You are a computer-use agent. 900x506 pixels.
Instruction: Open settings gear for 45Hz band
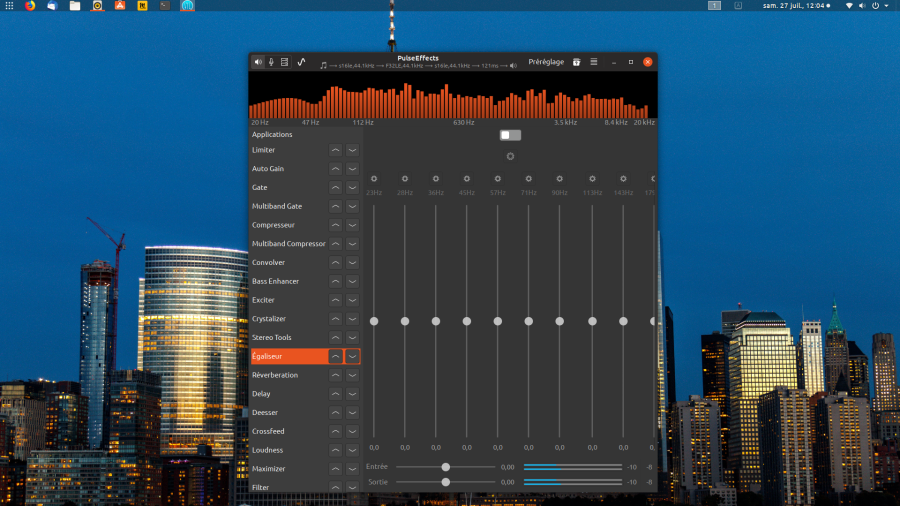point(467,179)
